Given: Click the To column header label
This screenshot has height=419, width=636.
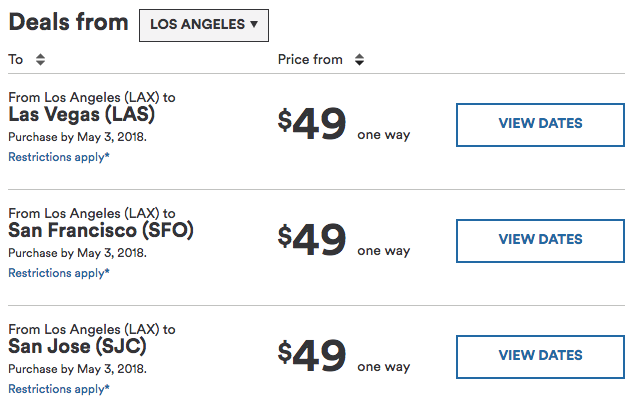Looking at the screenshot, I should click(16, 60).
